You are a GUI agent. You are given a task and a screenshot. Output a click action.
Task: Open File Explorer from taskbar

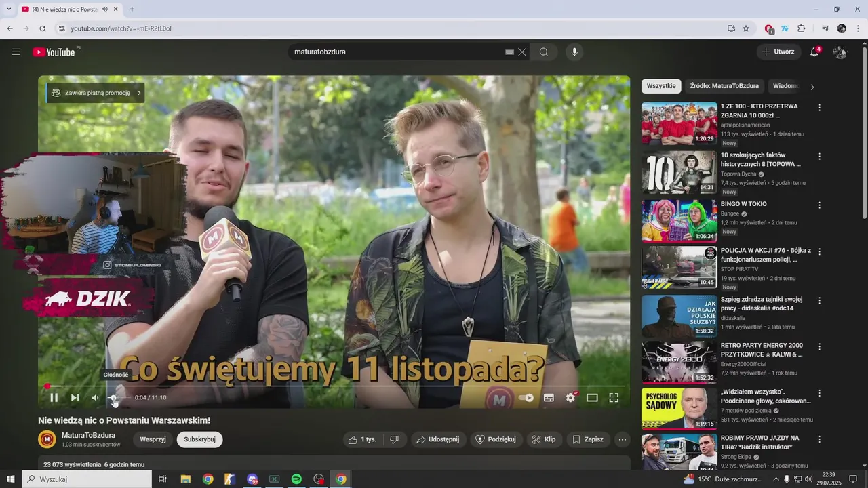(x=185, y=479)
